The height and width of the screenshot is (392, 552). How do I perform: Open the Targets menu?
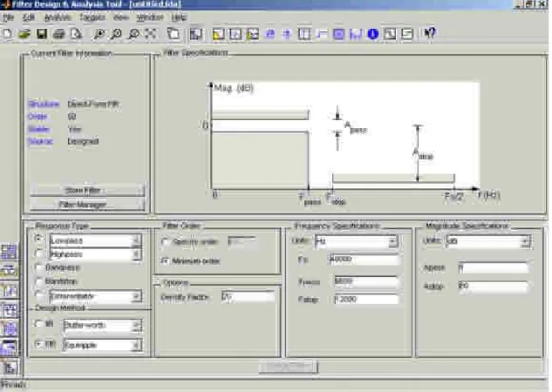point(92,17)
